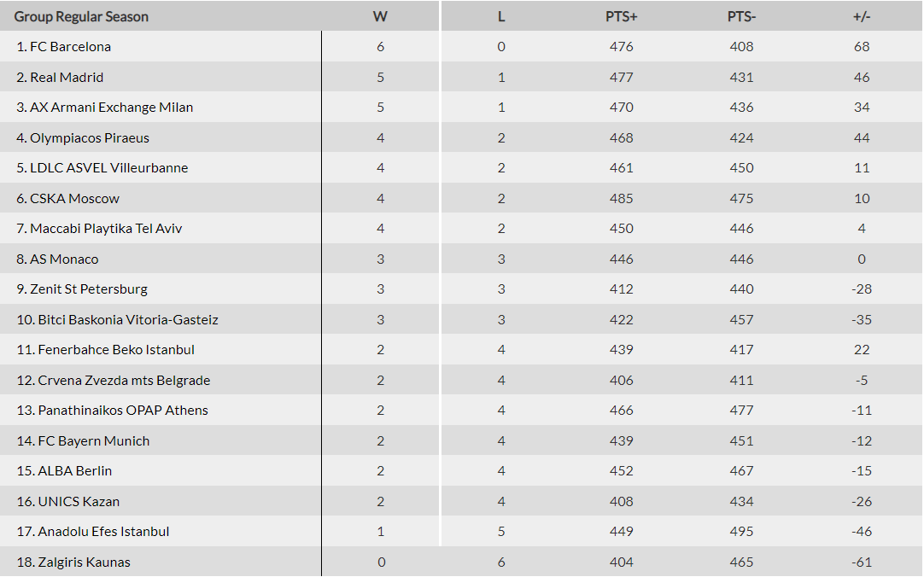Open FC Bayern Munich team
This screenshot has height=577, width=924.
click(93, 441)
